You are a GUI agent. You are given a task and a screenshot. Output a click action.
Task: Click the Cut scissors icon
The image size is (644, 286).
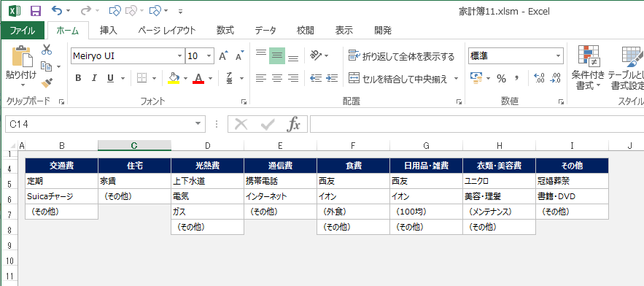coord(47,50)
